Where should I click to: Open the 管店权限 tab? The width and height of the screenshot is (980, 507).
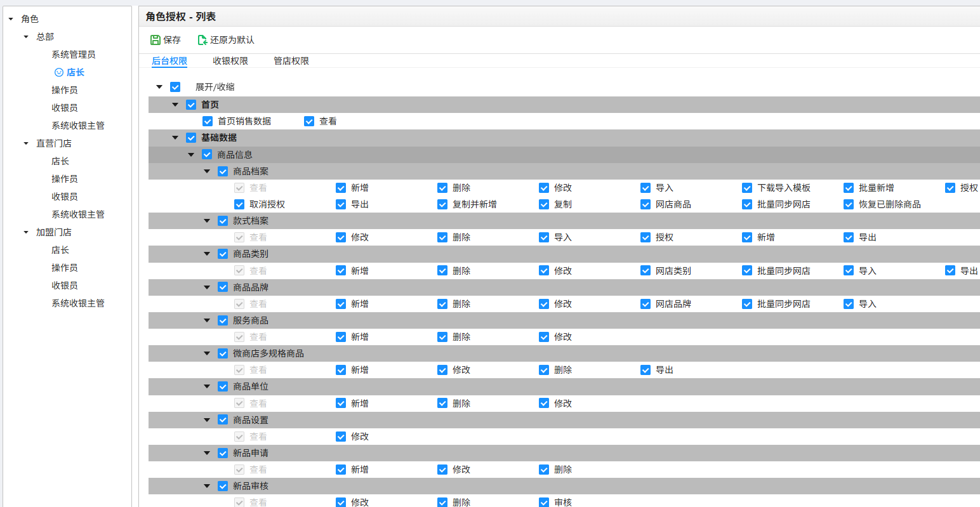[291, 61]
